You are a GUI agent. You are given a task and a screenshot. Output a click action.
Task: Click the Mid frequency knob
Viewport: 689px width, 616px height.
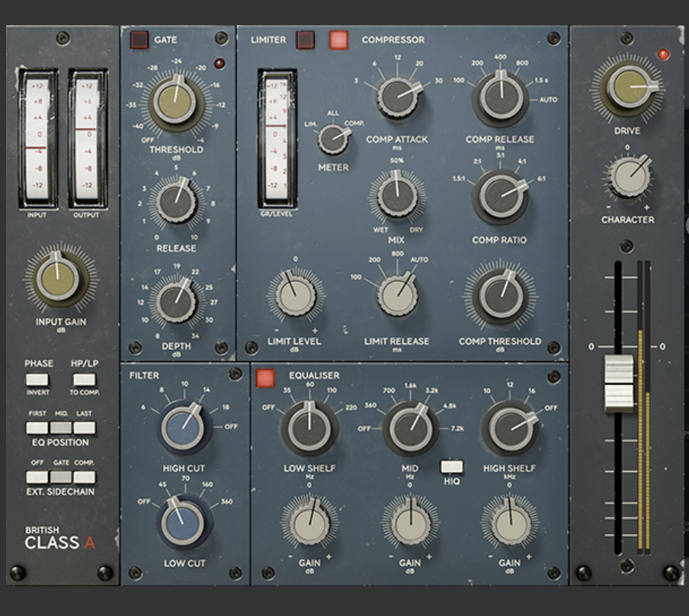pos(410,428)
